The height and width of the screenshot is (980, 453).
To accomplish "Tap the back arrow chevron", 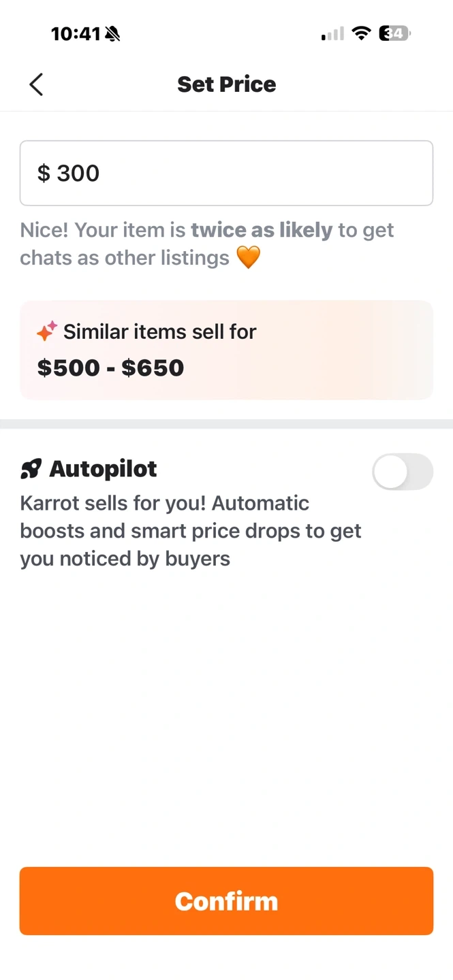I will 36,84.
